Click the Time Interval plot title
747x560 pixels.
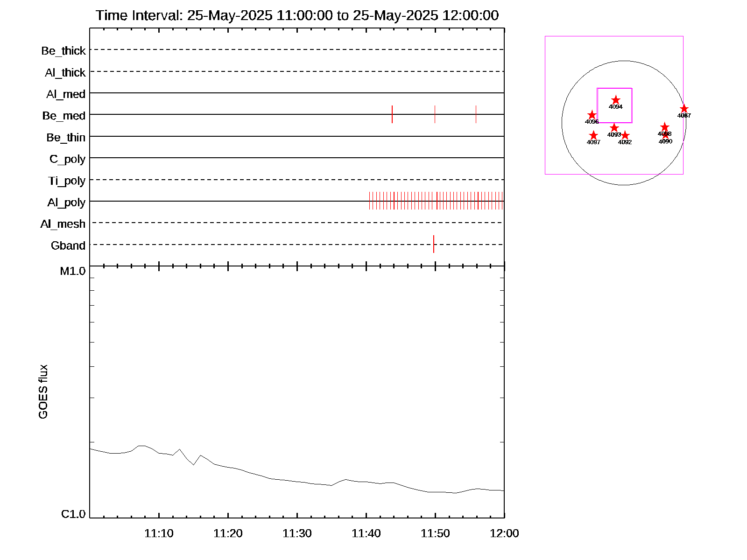click(x=297, y=15)
